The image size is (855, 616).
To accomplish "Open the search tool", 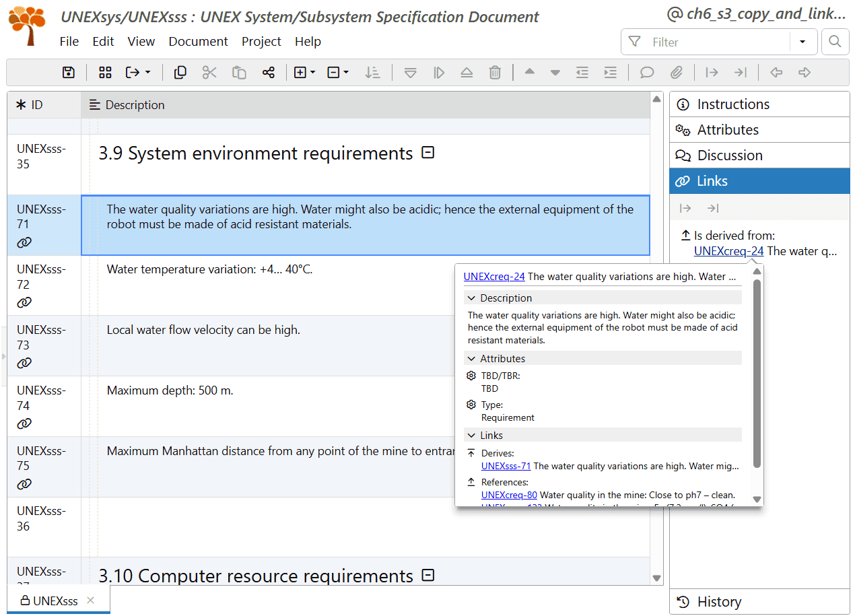I will pos(835,41).
